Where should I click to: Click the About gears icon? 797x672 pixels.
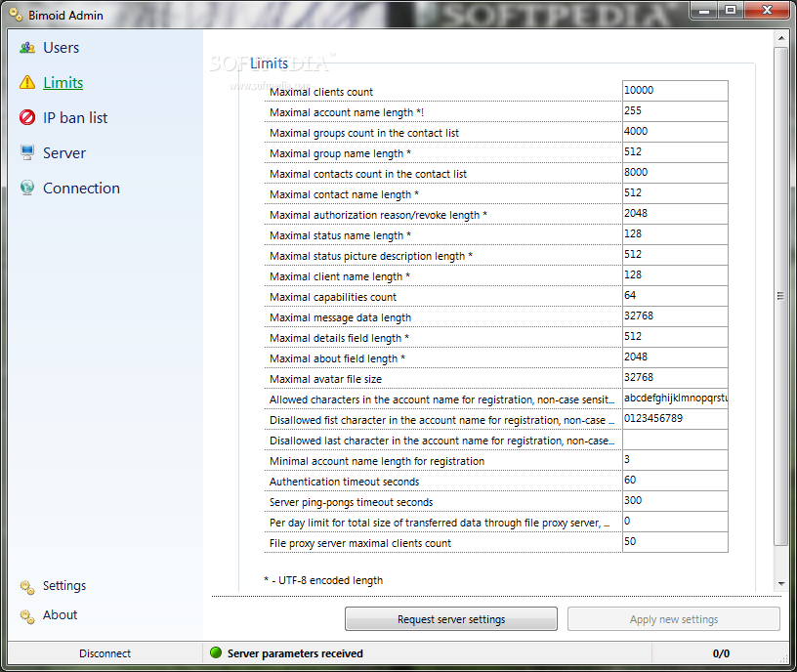(x=27, y=616)
